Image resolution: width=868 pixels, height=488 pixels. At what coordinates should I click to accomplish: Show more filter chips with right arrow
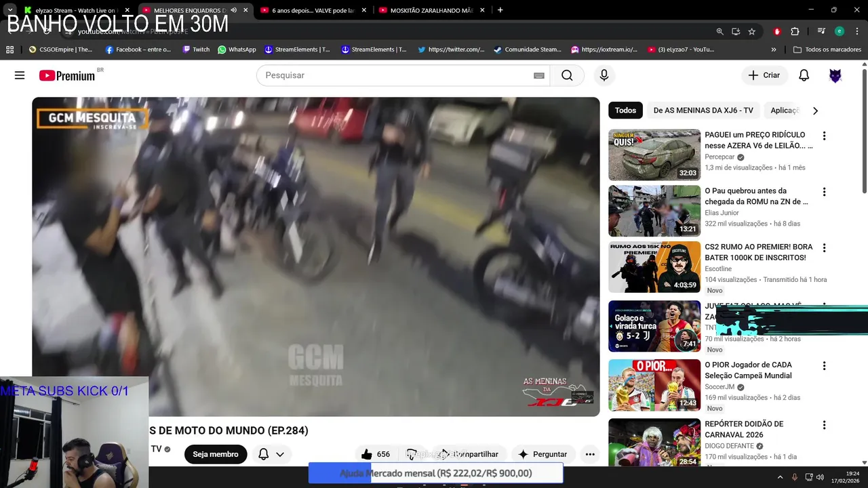815,110
